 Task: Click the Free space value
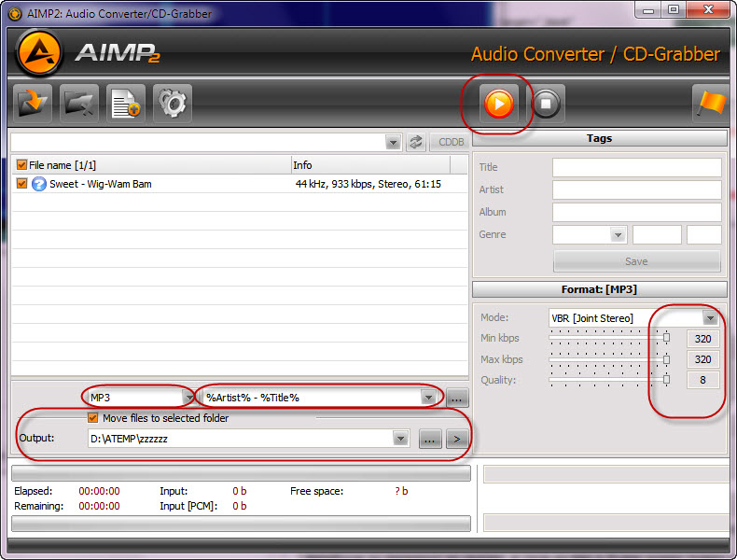[x=401, y=491]
